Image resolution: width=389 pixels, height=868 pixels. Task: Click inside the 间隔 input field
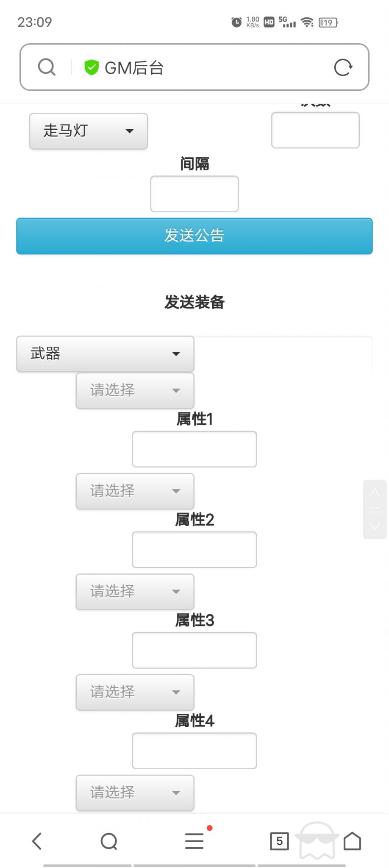coord(194,194)
